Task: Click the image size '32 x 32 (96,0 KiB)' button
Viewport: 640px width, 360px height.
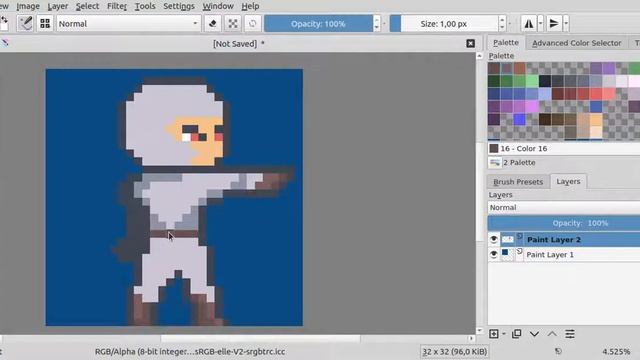Action: 454,351
